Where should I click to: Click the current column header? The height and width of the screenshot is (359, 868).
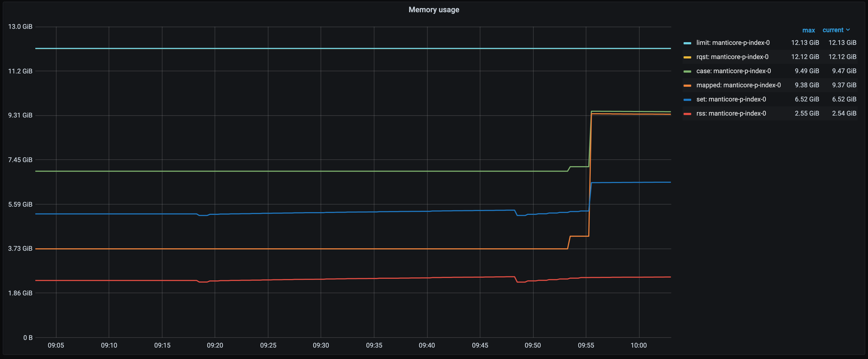point(833,30)
